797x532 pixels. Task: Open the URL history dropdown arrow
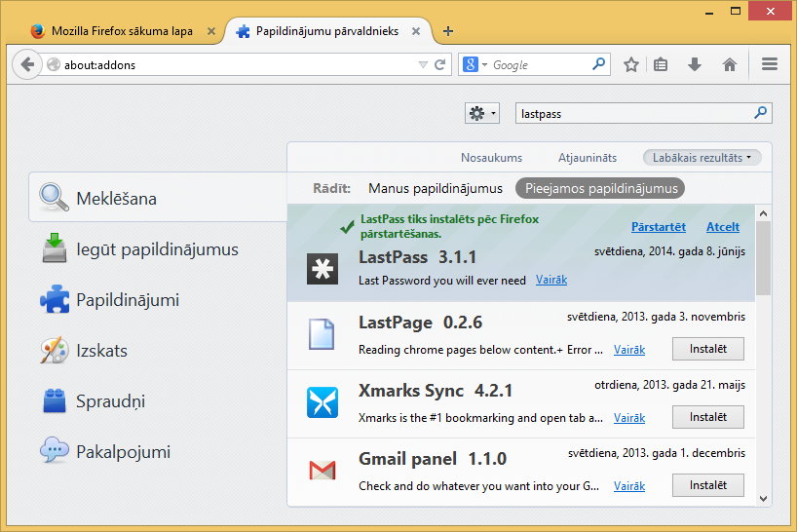[x=423, y=64]
